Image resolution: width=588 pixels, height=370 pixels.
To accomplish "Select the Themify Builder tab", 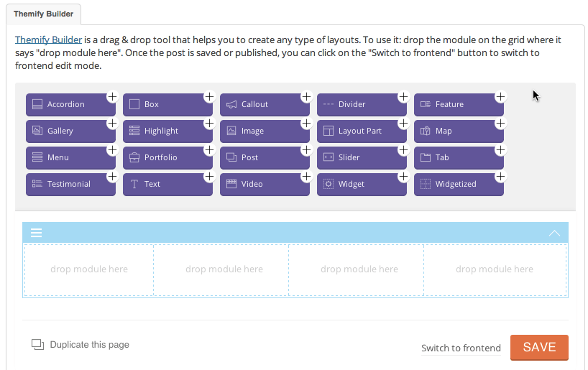I will tap(43, 14).
